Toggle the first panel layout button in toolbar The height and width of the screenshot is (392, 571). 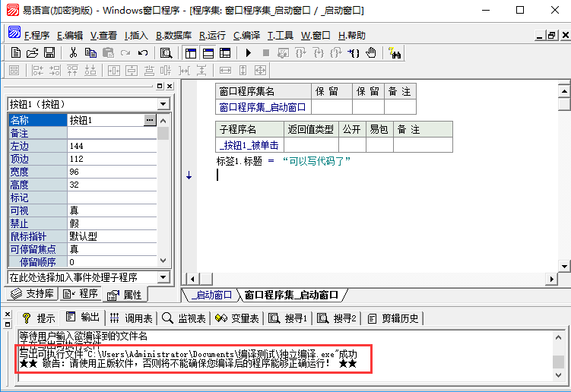point(190,52)
